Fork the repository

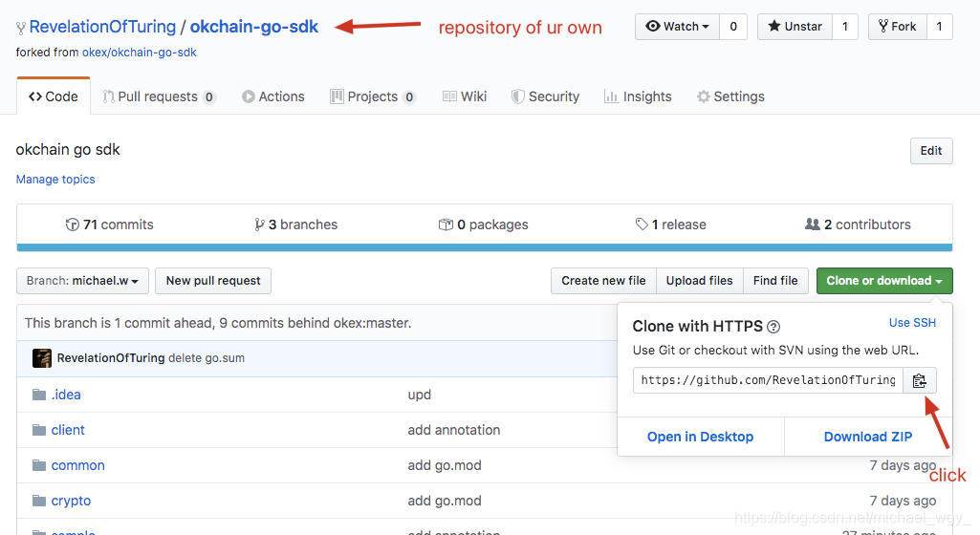point(897,26)
